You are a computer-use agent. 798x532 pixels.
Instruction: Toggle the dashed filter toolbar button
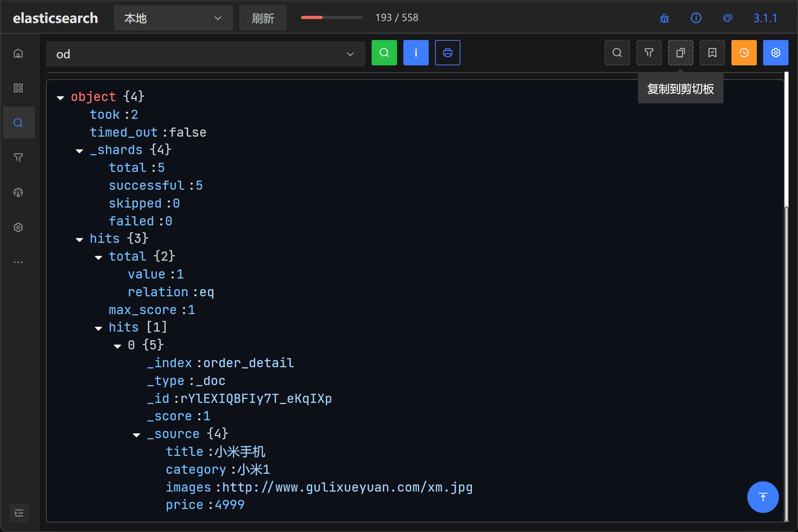[x=649, y=53]
